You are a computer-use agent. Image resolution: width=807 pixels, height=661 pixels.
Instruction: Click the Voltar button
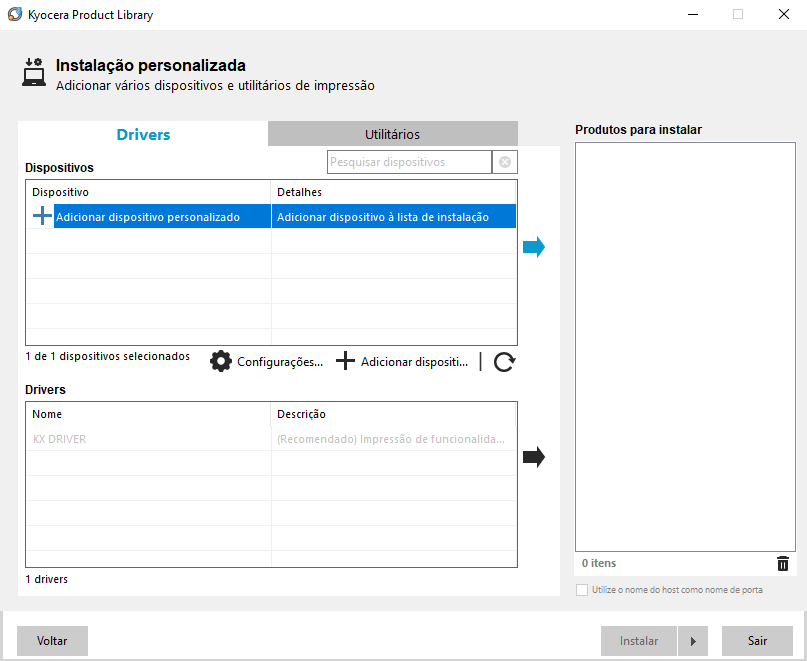point(52,641)
